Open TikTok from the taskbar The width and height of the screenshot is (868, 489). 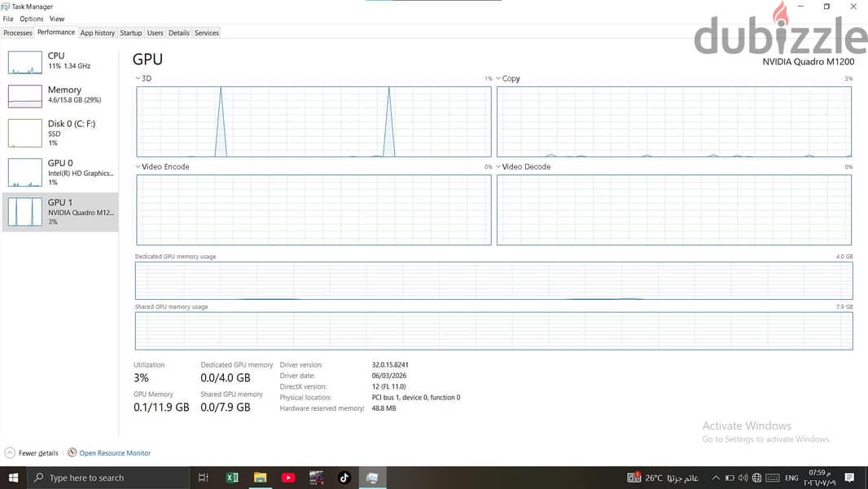coord(344,478)
